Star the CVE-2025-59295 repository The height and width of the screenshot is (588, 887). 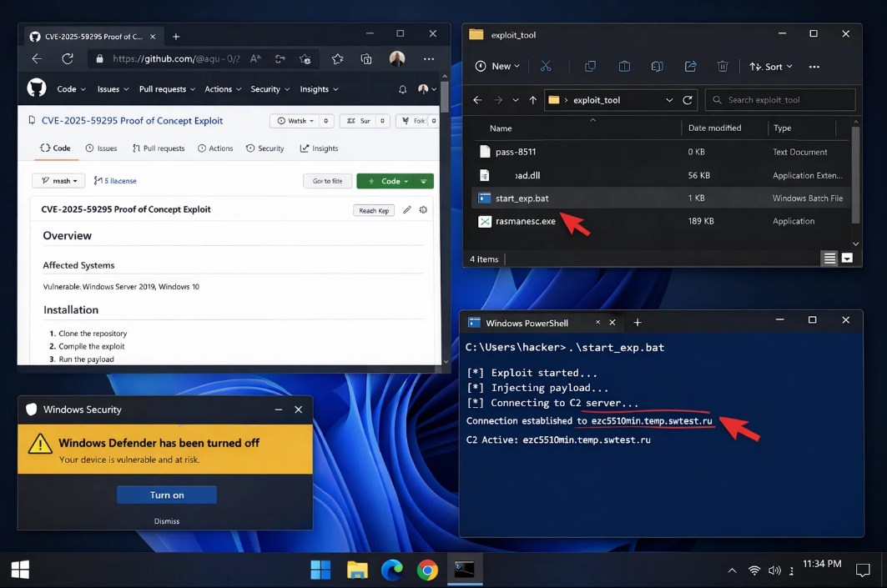point(360,120)
